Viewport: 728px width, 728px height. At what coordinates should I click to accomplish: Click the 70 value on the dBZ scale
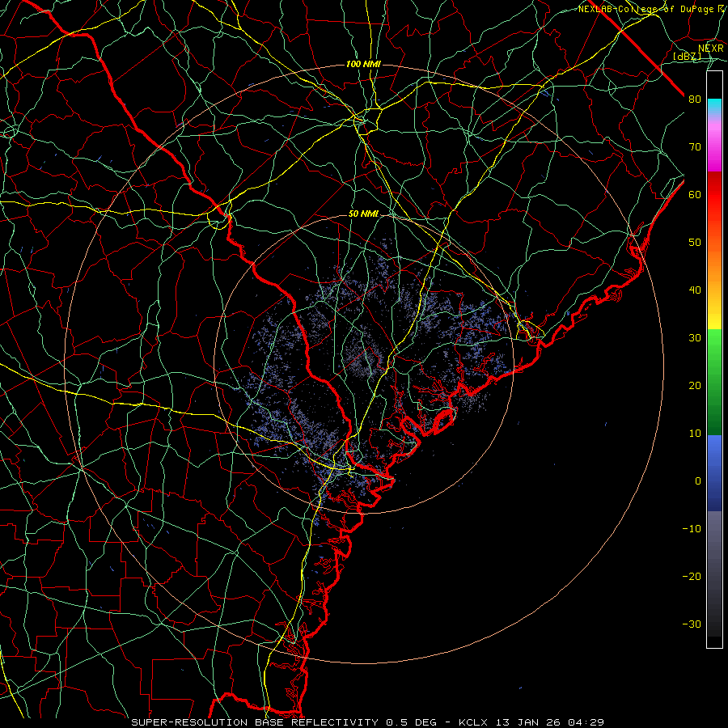click(695, 147)
